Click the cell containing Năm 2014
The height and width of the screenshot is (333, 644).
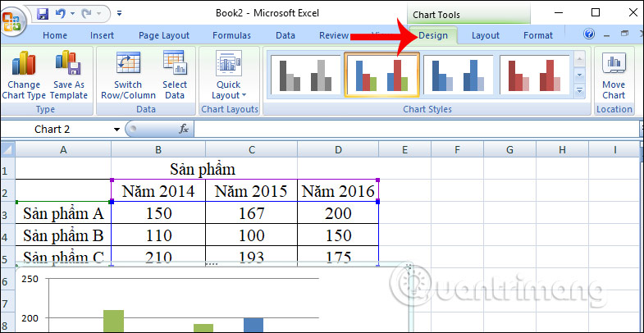tap(158, 191)
